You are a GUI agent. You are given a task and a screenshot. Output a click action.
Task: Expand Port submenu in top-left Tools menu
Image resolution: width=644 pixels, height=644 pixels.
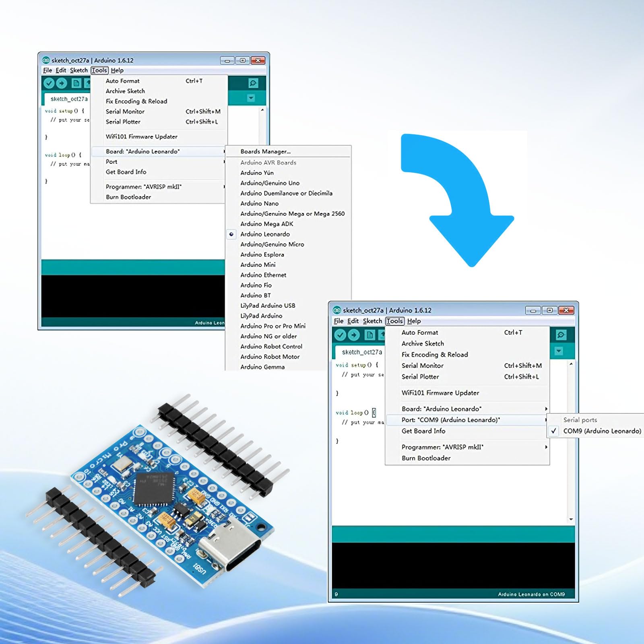click(x=158, y=161)
